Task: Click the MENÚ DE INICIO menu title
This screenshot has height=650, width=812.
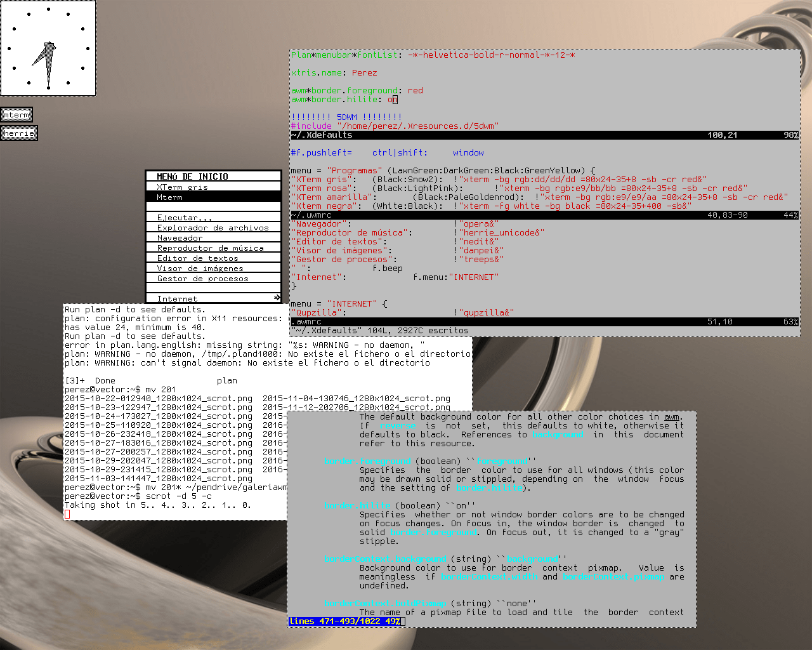Action: (x=213, y=176)
